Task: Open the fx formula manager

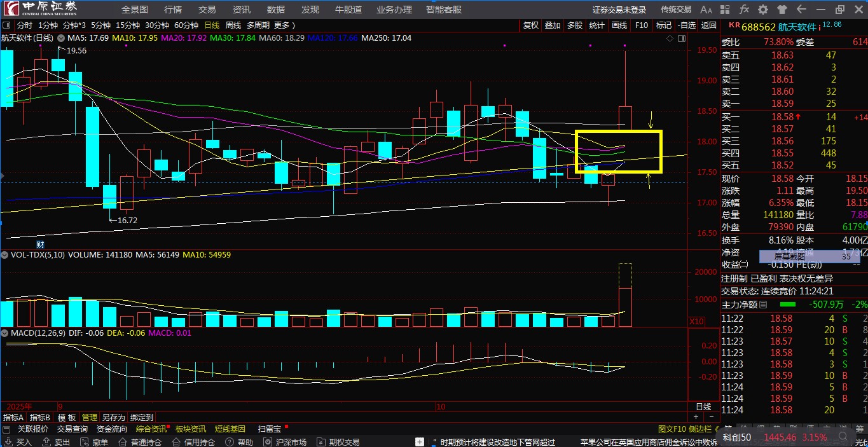Action: 744,10
